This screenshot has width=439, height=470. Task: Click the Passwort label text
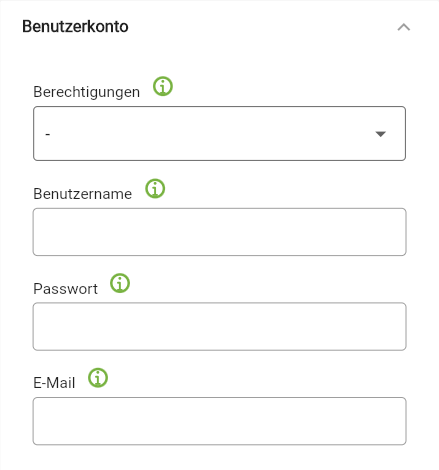click(66, 289)
